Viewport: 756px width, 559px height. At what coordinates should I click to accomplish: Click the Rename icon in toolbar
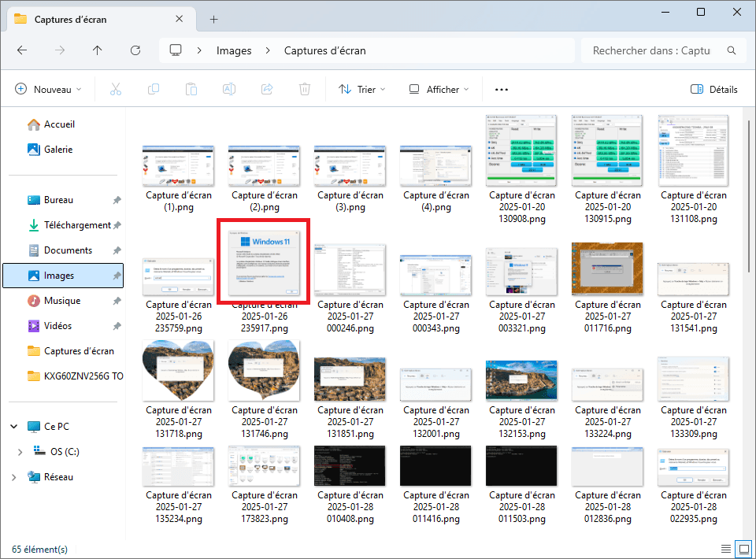tap(229, 89)
